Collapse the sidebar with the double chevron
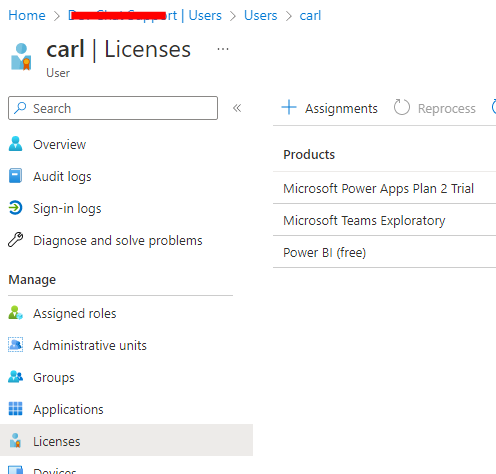The height and width of the screenshot is (474, 496). [x=237, y=108]
